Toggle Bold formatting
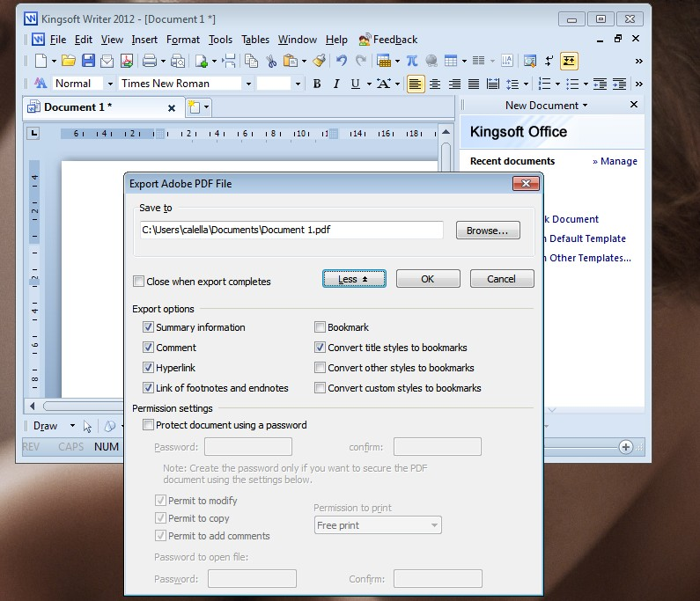Image resolution: width=700 pixels, height=601 pixels. (317, 84)
